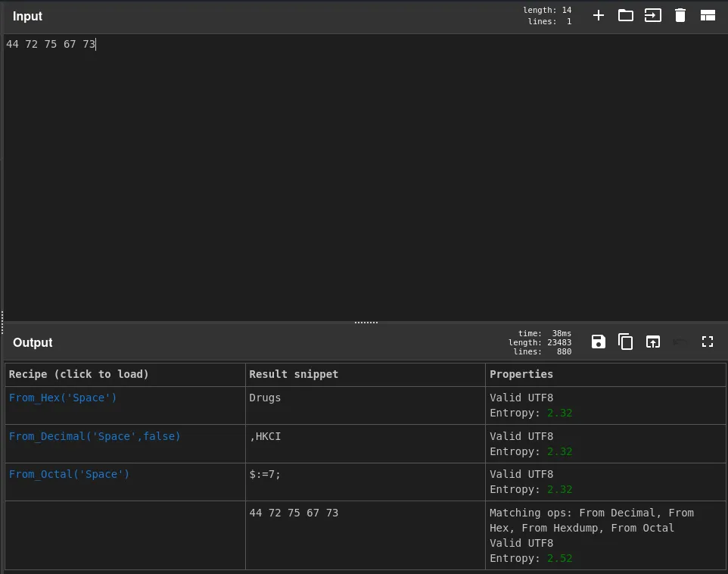Load the From_Hex('Space') recipe

tap(63, 398)
